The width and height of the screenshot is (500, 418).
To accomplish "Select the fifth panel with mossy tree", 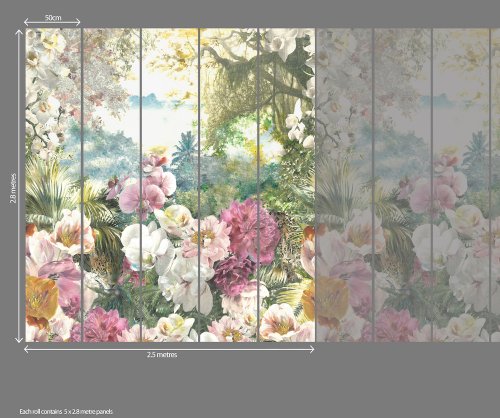I will coord(287,185).
